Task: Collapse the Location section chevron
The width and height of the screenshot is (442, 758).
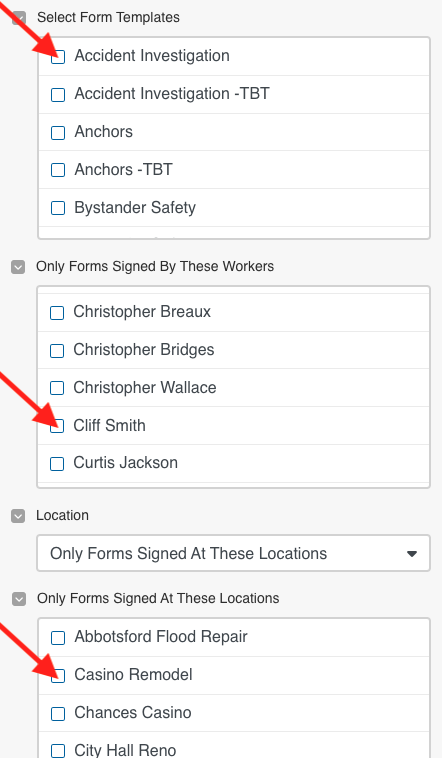Action: coord(18,516)
